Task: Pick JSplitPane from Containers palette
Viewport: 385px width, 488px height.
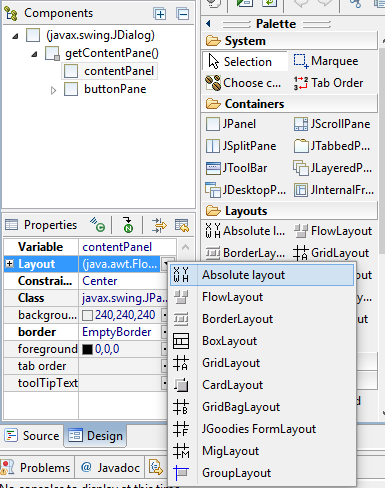Action: tap(241, 146)
